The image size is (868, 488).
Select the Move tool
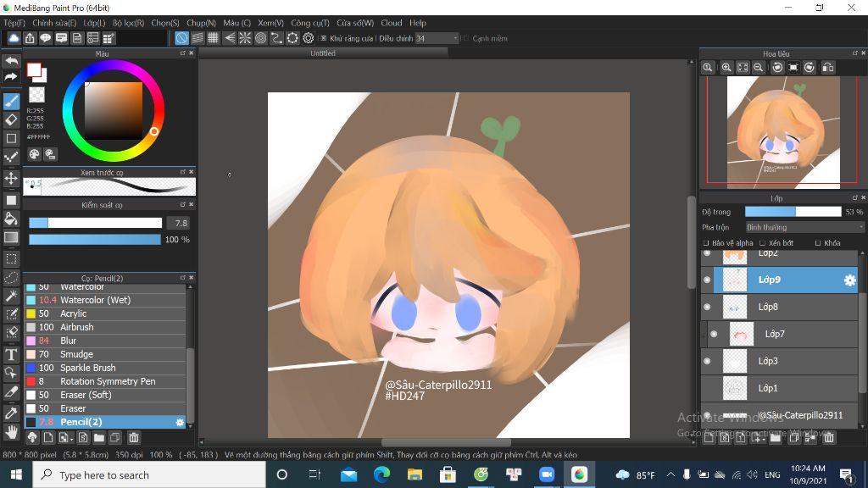11,178
